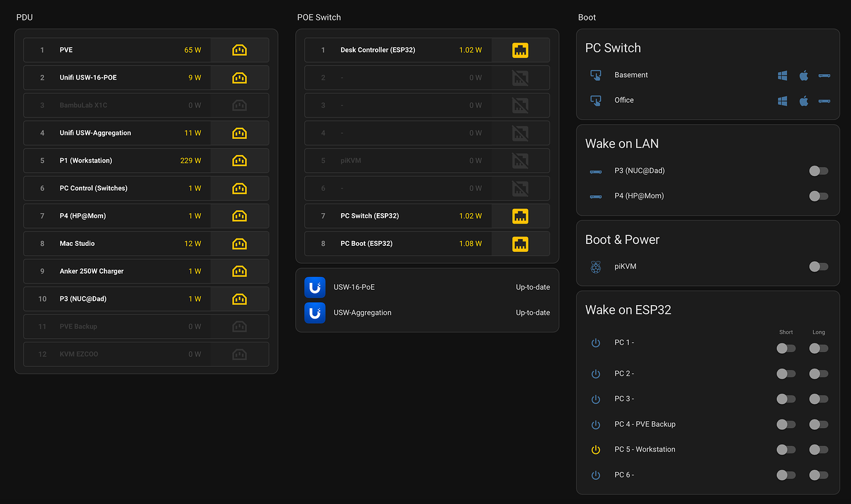The image size is (851, 504).
Task: Click the Anker 250W Charger label
Action: click(x=91, y=271)
